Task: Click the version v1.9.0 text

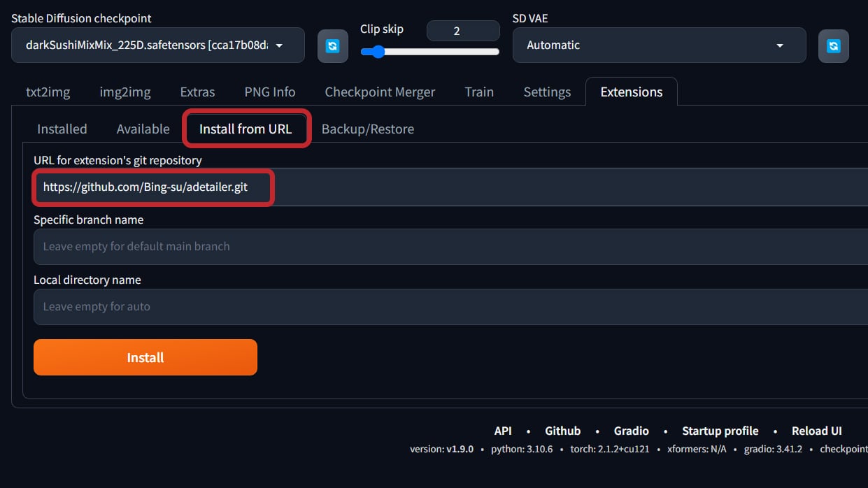Action: (x=441, y=449)
